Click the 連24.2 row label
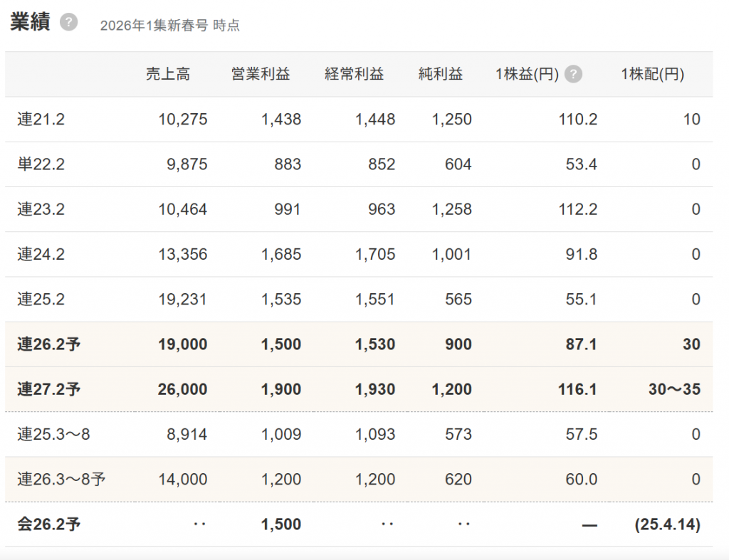The width and height of the screenshot is (729, 560). pyautogui.click(x=41, y=255)
